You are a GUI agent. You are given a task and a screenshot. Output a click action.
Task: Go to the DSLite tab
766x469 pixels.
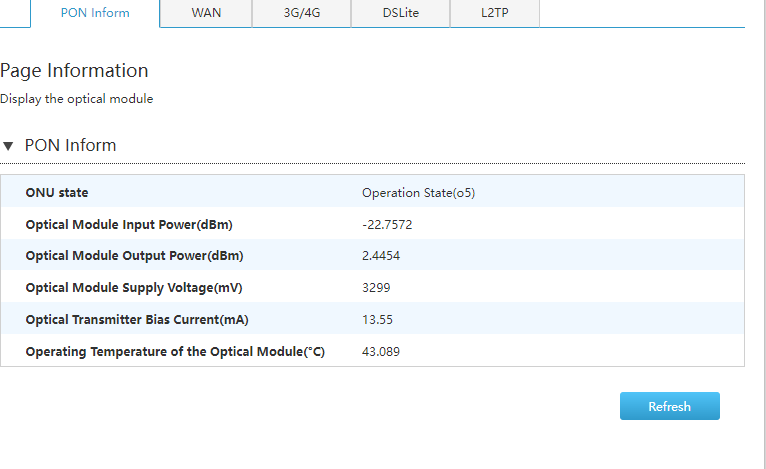tap(400, 13)
